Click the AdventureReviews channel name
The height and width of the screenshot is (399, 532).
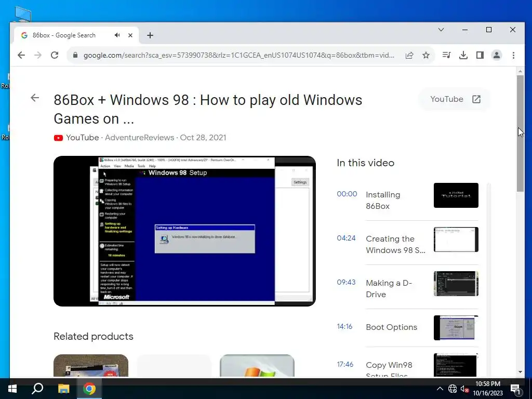pyautogui.click(x=139, y=138)
